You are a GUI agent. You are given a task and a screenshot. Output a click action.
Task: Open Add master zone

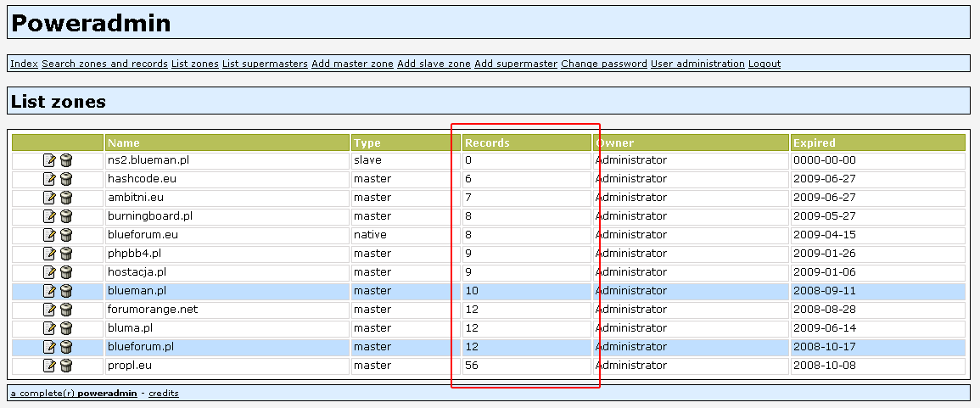pos(352,64)
